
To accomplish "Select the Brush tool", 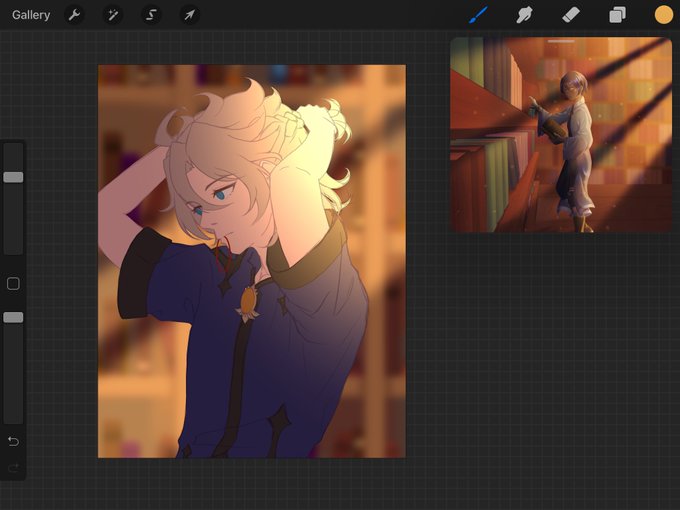I will tap(478, 15).
